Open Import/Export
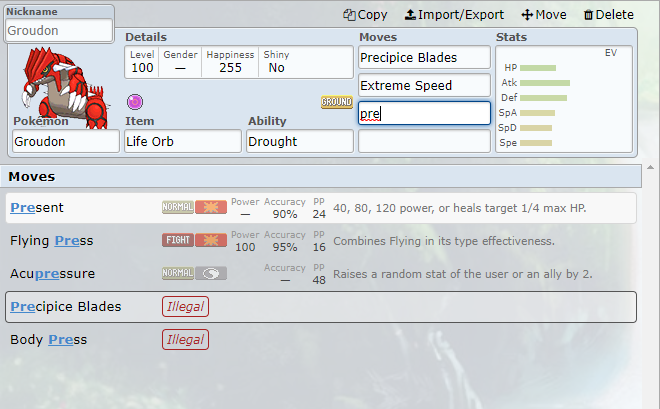The width and height of the screenshot is (660, 409). pyautogui.click(x=454, y=15)
